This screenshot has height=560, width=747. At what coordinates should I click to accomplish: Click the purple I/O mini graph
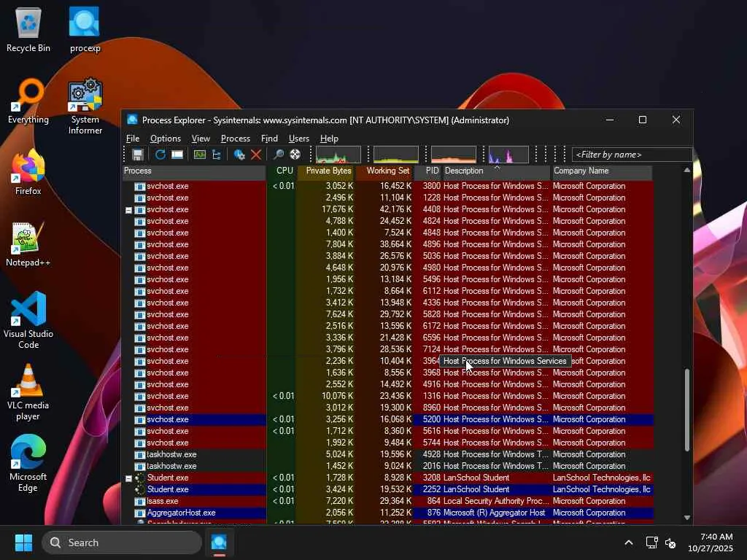point(508,155)
